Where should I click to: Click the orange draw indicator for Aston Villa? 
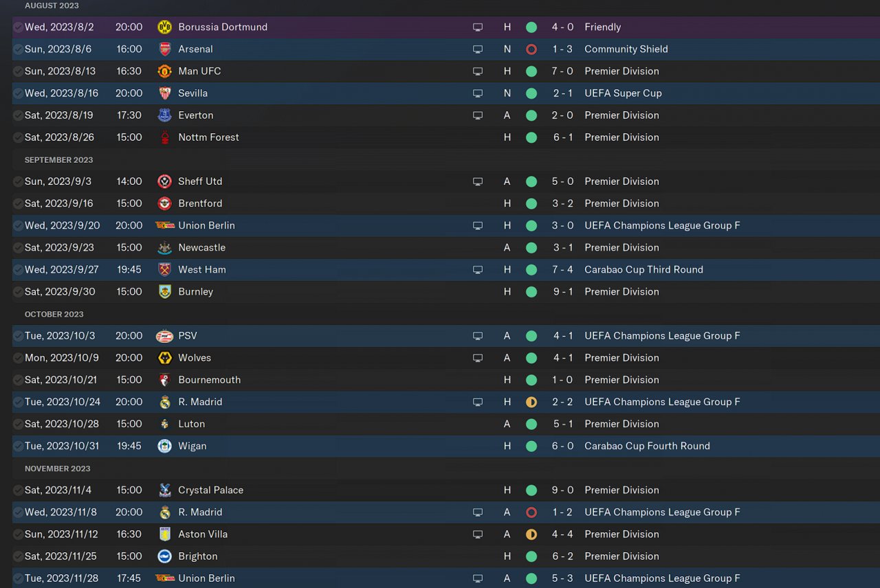click(x=531, y=534)
